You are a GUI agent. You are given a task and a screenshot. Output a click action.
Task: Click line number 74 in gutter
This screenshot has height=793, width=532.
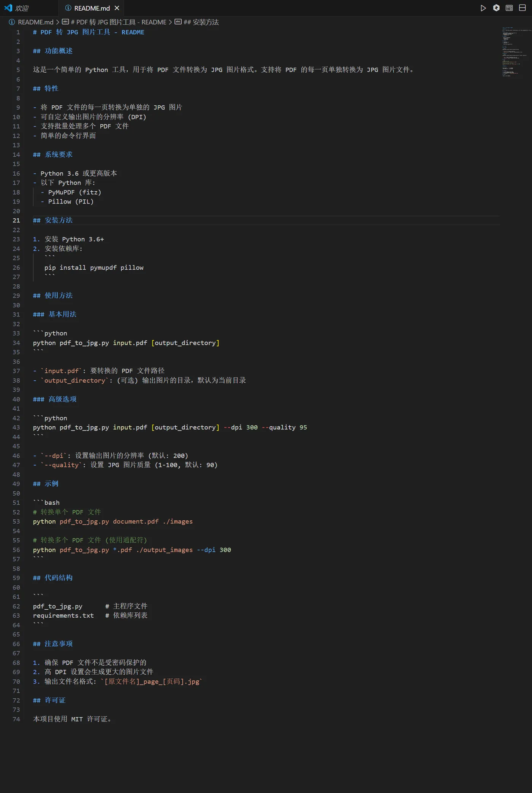click(16, 719)
